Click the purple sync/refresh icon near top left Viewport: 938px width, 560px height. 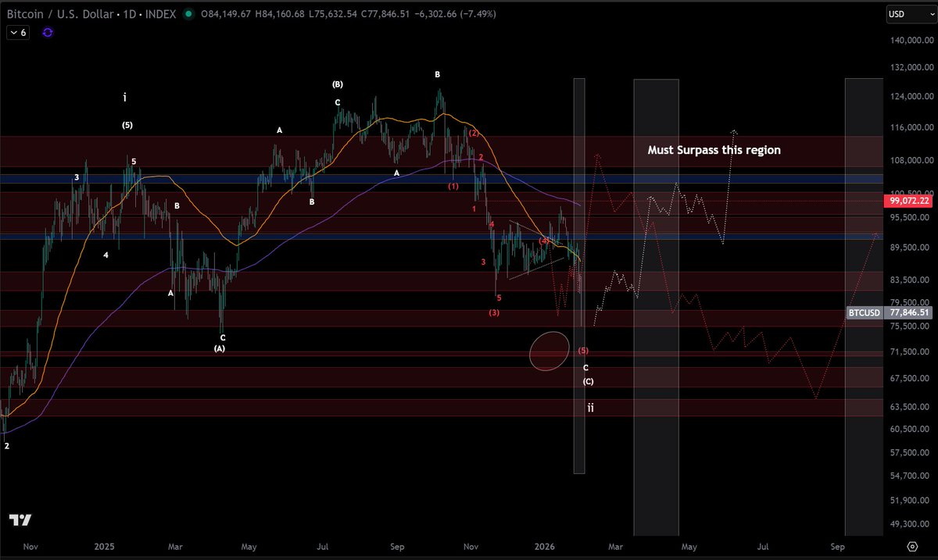(46, 32)
